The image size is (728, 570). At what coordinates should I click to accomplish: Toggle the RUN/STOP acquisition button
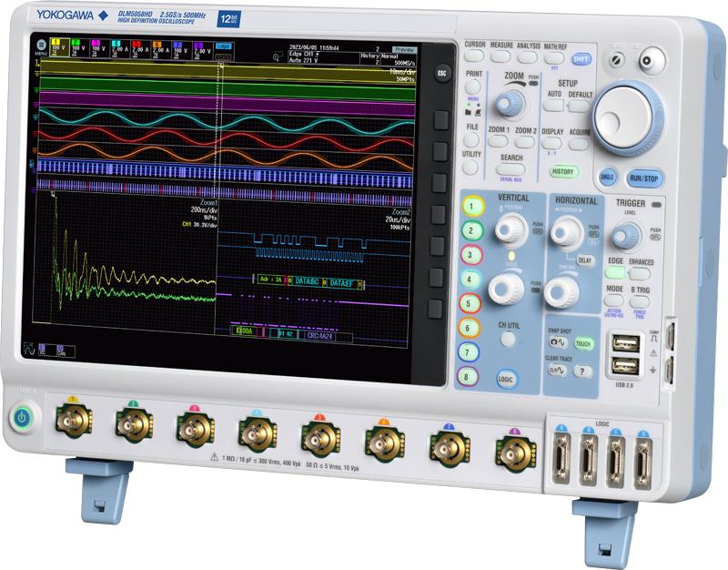644,178
